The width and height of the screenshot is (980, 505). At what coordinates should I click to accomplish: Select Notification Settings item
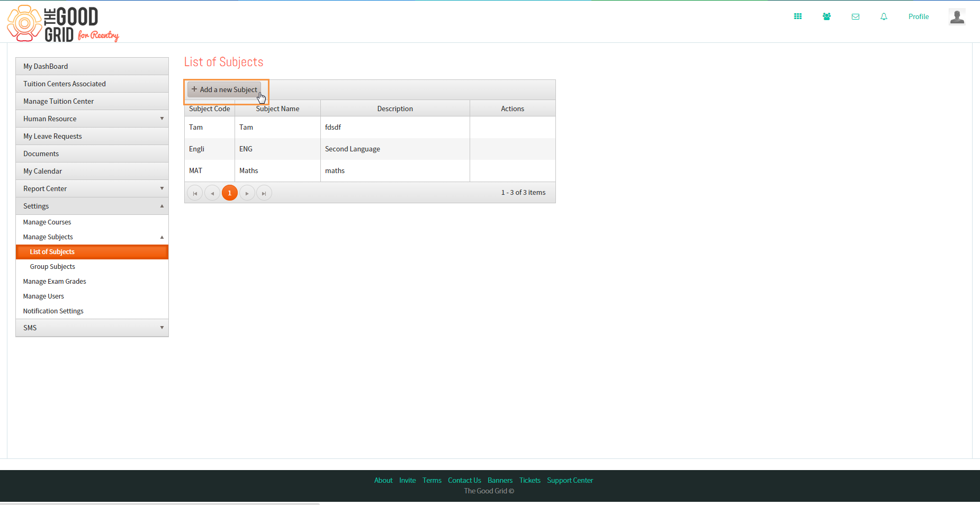point(92,311)
